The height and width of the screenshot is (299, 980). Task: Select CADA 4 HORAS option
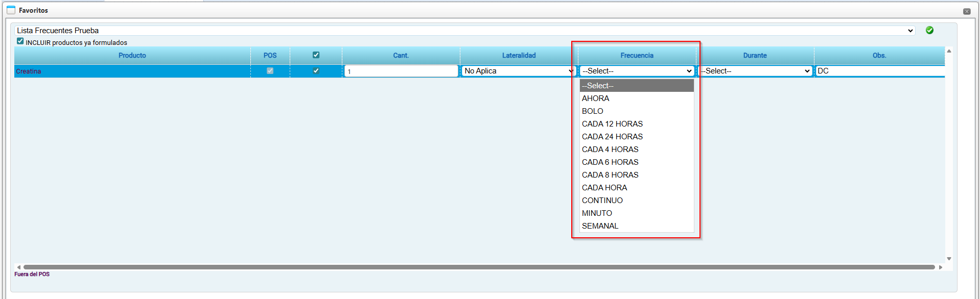coord(637,149)
